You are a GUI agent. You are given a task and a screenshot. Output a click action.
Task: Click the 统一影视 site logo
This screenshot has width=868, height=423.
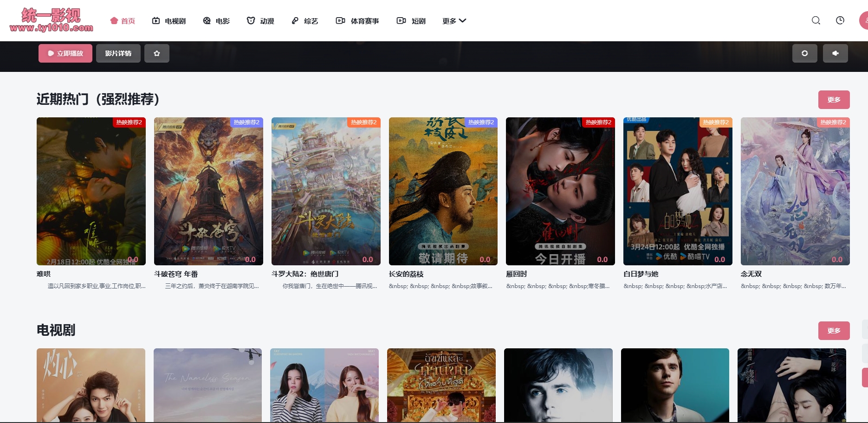pos(51,20)
